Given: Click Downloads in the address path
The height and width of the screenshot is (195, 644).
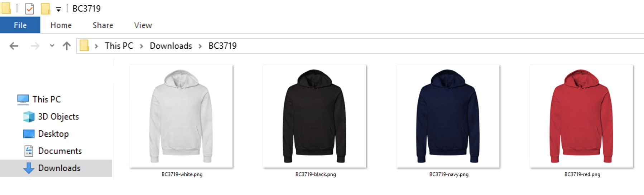Looking at the screenshot, I should [171, 46].
